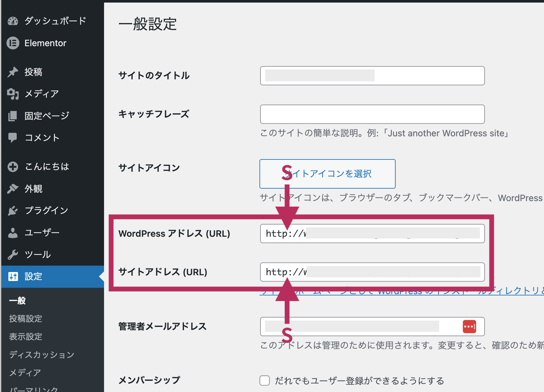The image size is (544, 392).
Task: Click the 外観 appearance brush icon
Action: click(13, 188)
